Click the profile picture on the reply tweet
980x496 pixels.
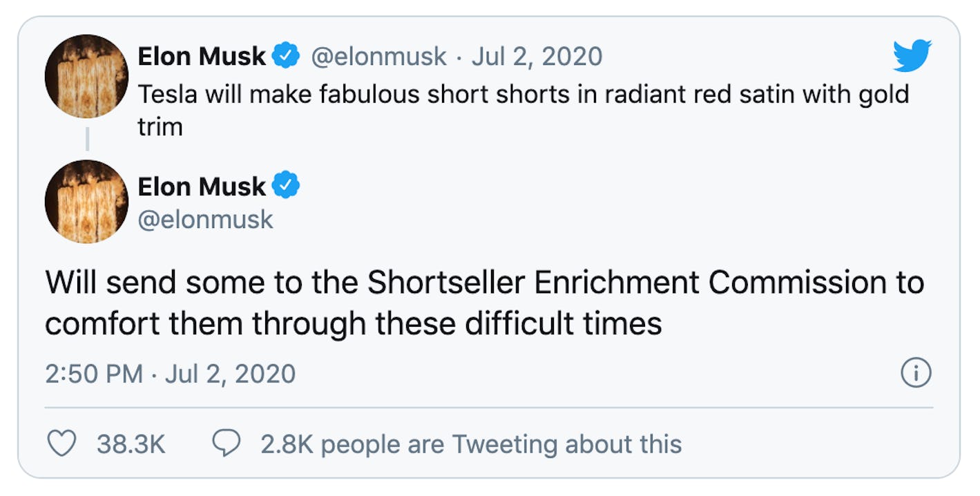click(x=86, y=202)
